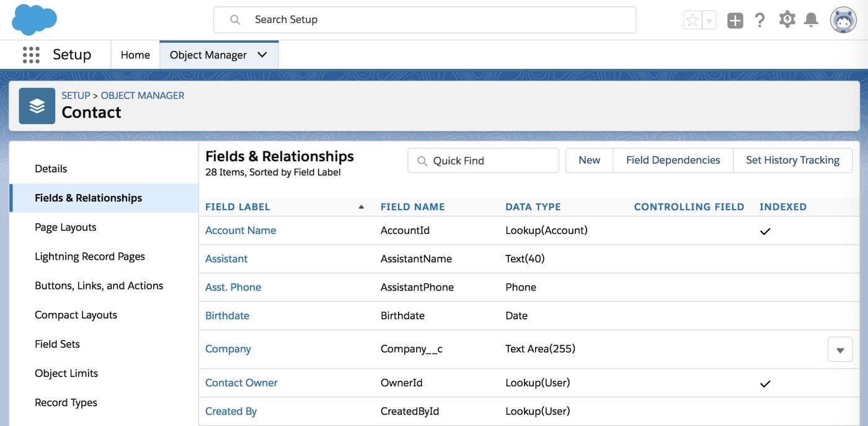This screenshot has height=426, width=868.
Task: Open Record Types from the sidebar
Action: tap(66, 402)
